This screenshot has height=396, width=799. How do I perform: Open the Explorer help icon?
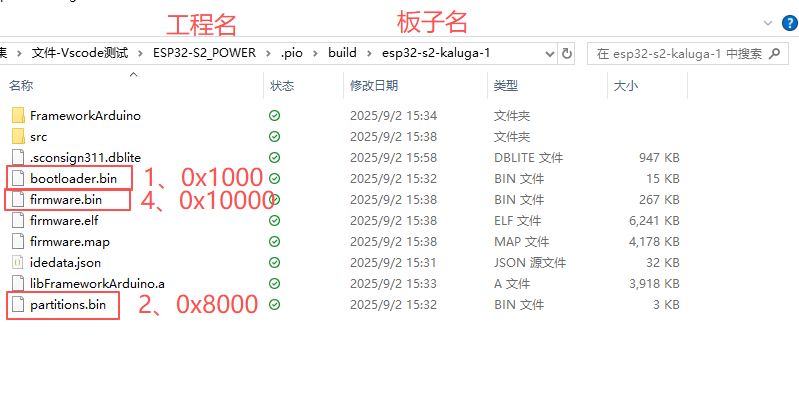pyautogui.click(x=790, y=23)
